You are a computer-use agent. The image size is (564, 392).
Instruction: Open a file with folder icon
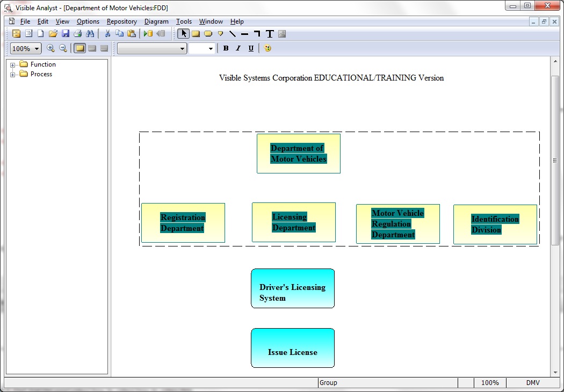[53, 34]
